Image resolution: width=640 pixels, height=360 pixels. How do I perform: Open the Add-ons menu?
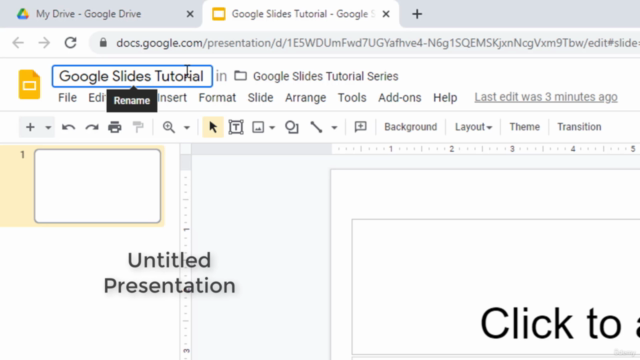coord(400,98)
